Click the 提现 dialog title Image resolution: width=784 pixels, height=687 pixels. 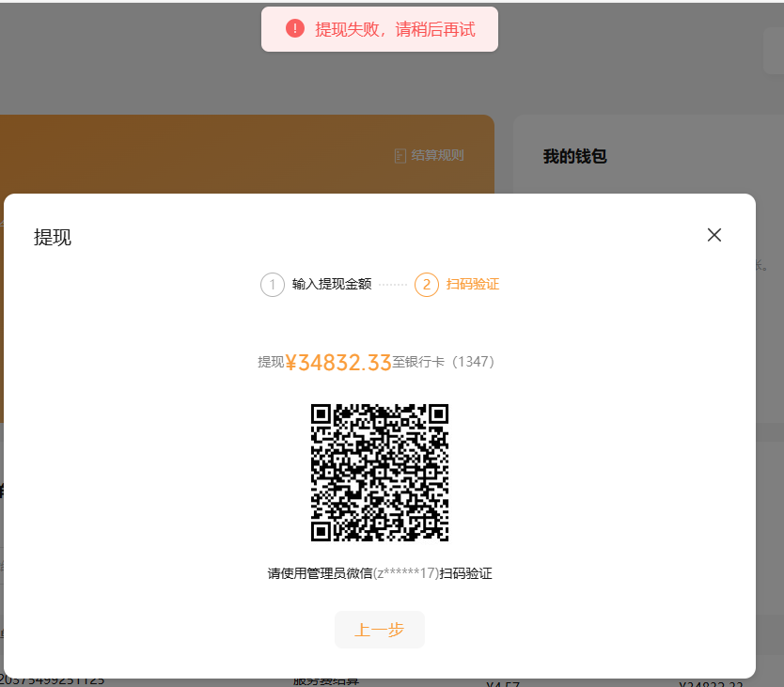(x=53, y=237)
